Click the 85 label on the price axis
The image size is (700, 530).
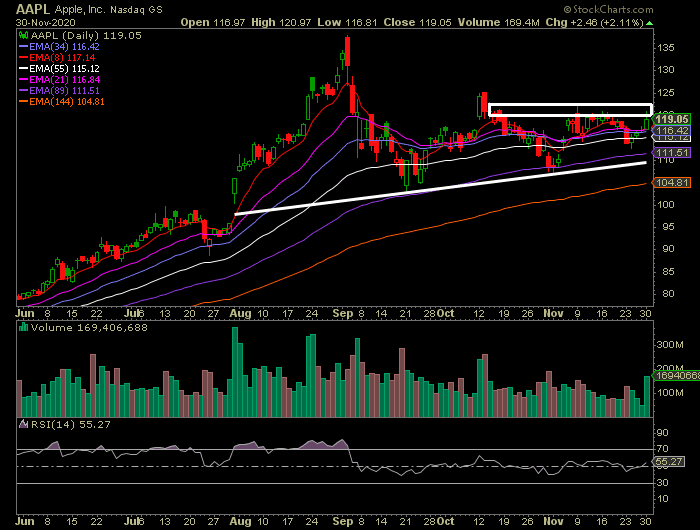pos(668,271)
